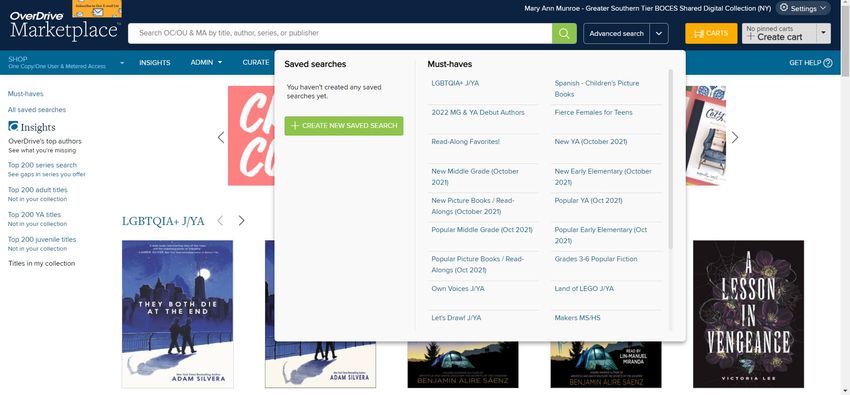Open the ADMIN menu
This screenshot has height=395, width=850.
click(x=206, y=62)
